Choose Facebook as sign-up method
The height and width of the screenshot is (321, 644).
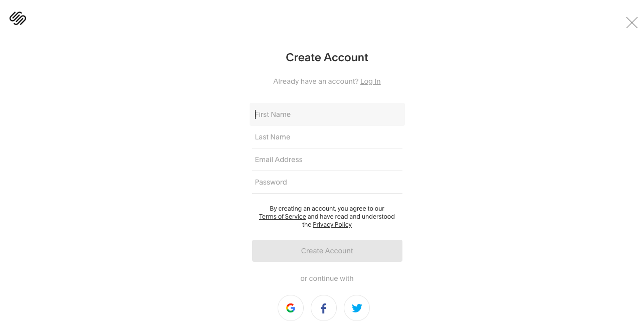click(x=324, y=307)
